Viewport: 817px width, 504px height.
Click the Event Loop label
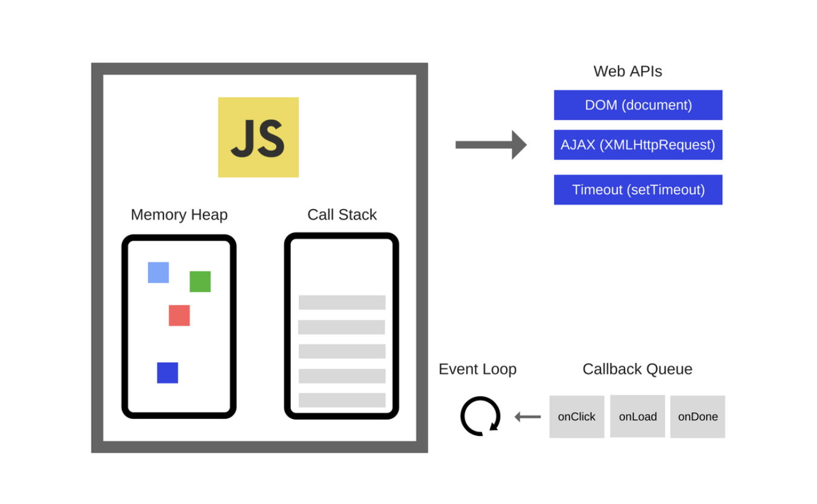click(477, 369)
